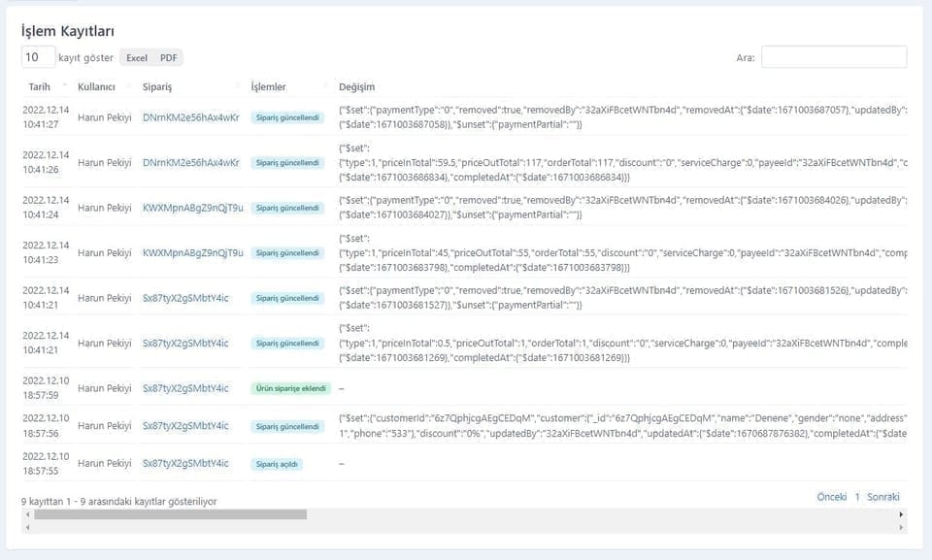This screenshot has height=560, width=932.
Task: Click the Sipariş açıldı status badge
Action: [x=277, y=464]
